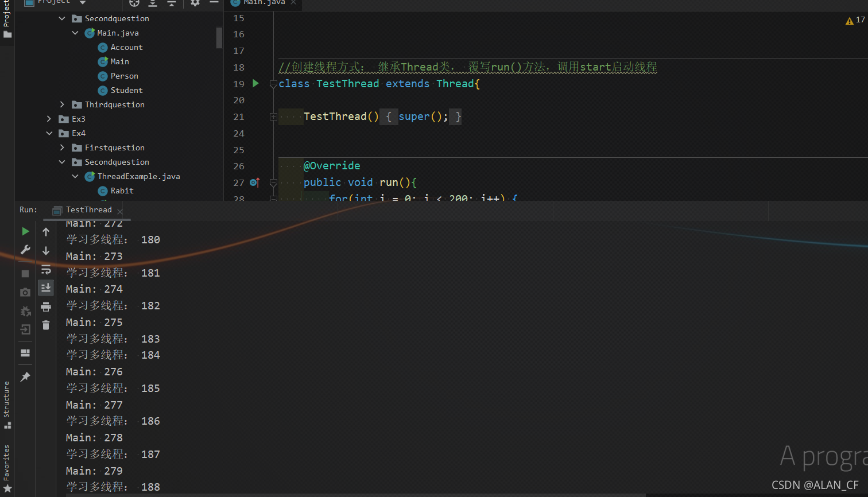This screenshot has width=868, height=497.
Task: Close the TestThread run tab
Action: 120,211
